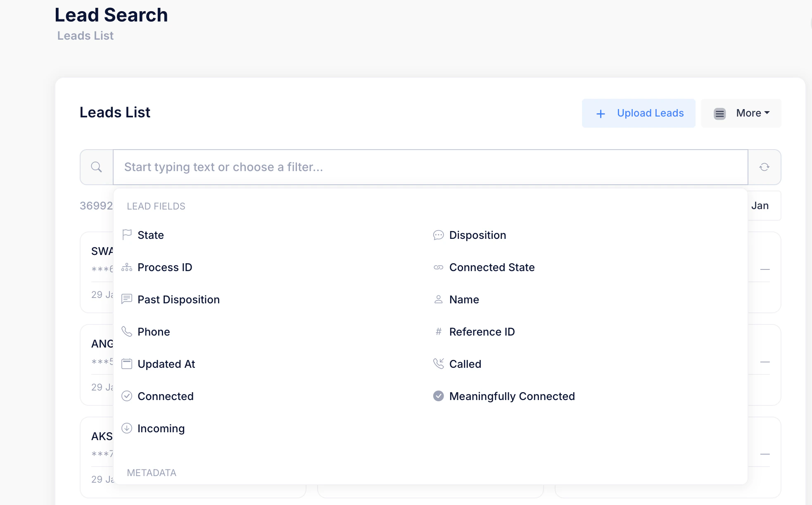Image resolution: width=812 pixels, height=505 pixels.
Task: Click the Leads List breadcrumb link
Action: (x=85, y=36)
